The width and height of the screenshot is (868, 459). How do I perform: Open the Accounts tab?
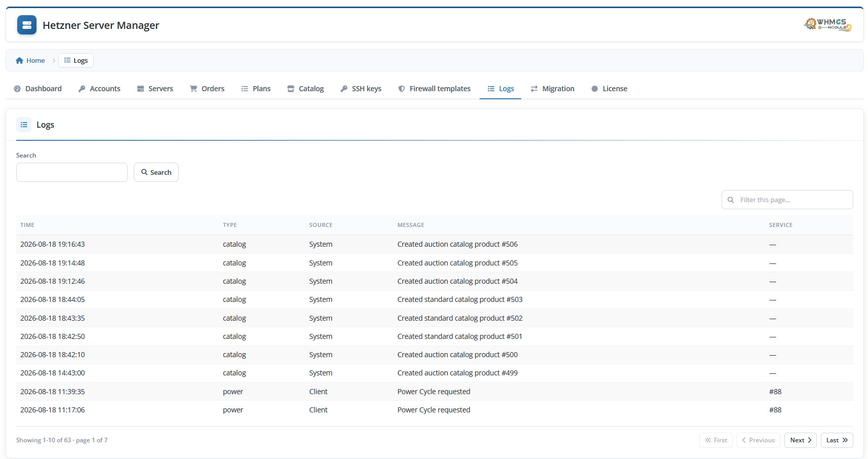tap(99, 89)
